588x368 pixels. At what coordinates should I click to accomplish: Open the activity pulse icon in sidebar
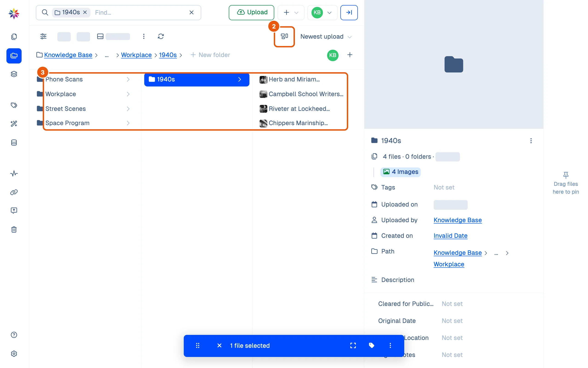(x=14, y=173)
